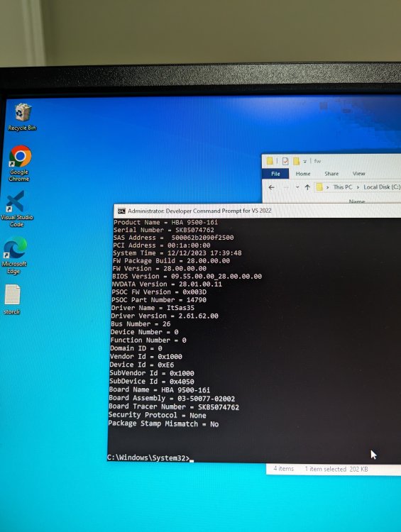Screen dimensions: 401x532
Task: Click the folder icon in Explorer title bar
Action: [270, 161]
